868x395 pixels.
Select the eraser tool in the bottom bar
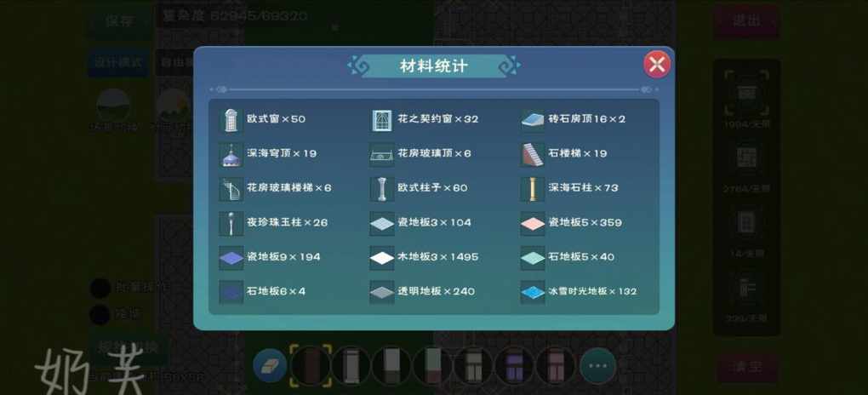[x=270, y=366]
